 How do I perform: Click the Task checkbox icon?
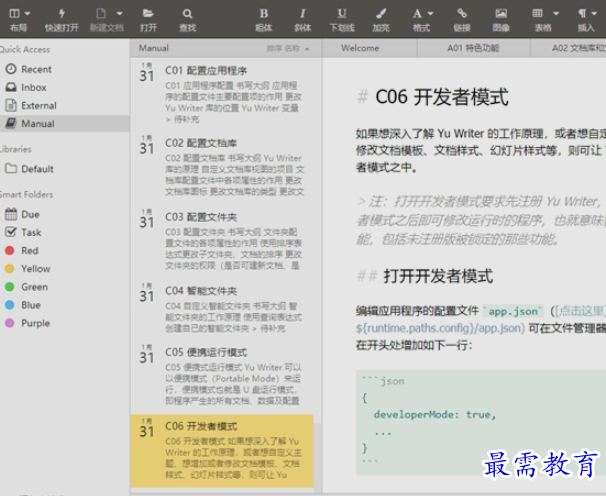[11, 232]
